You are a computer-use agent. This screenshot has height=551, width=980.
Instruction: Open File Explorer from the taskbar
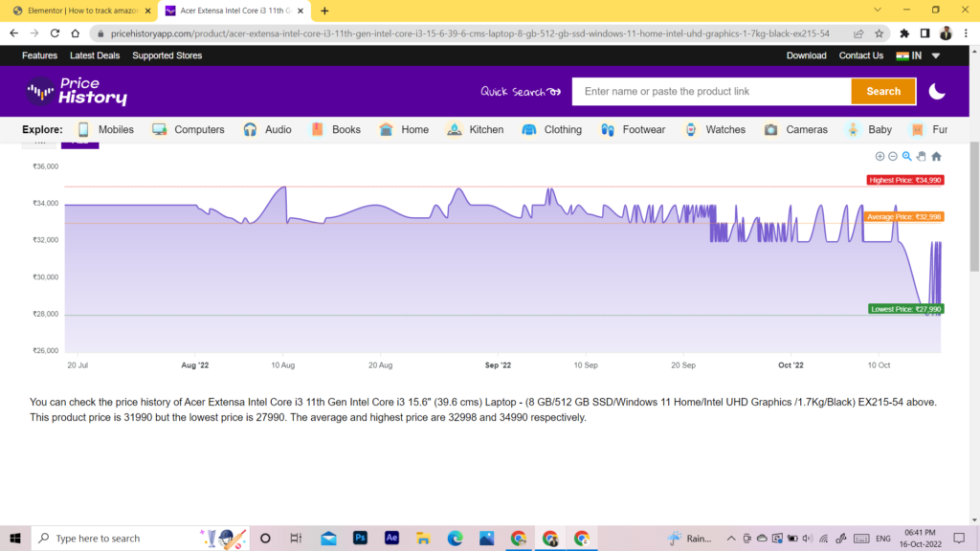[x=423, y=538]
